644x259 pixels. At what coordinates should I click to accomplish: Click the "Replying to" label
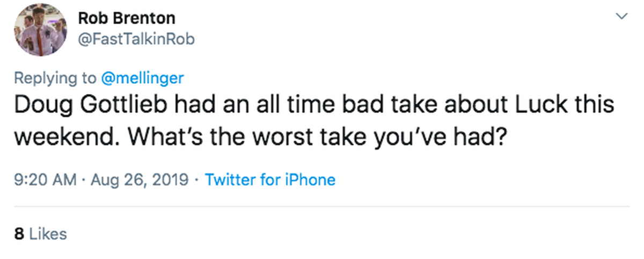point(56,78)
